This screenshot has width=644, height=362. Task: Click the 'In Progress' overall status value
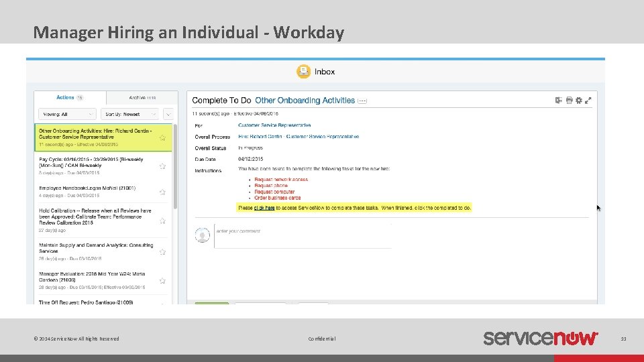pos(250,147)
